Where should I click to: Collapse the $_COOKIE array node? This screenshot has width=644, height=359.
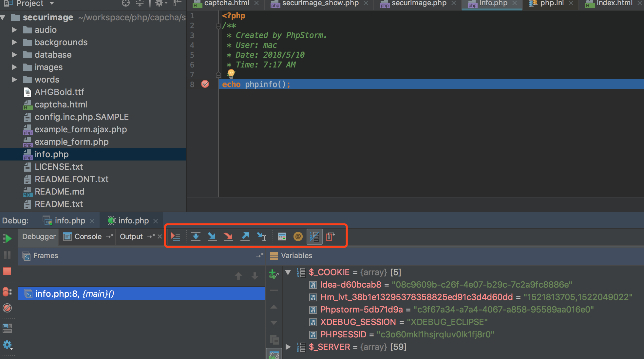click(288, 272)
